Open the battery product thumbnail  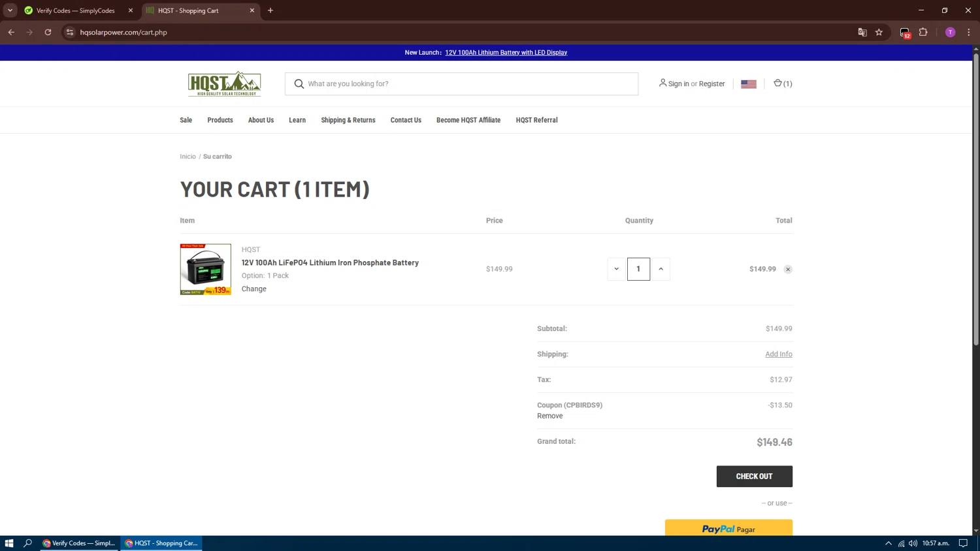[206, 269]
